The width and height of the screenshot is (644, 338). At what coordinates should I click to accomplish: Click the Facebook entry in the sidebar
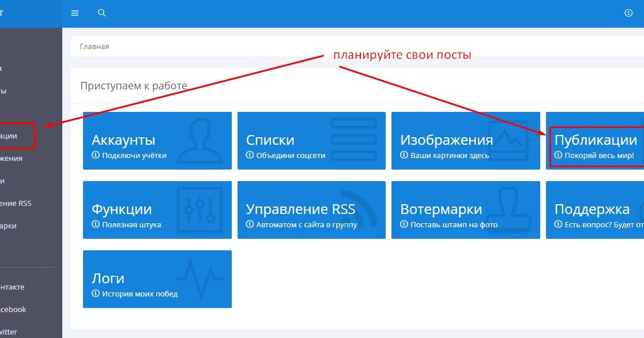13,309
